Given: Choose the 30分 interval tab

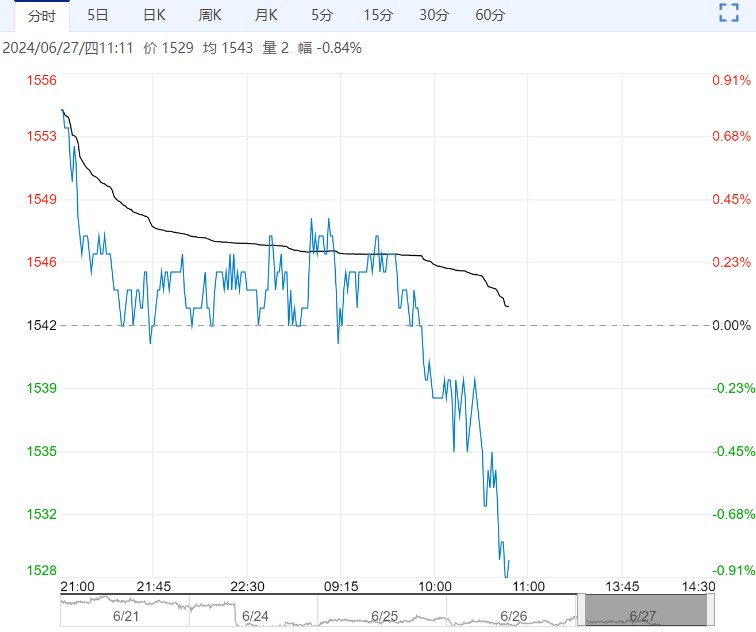Looking at the screenshot, I should pos(434,15).
